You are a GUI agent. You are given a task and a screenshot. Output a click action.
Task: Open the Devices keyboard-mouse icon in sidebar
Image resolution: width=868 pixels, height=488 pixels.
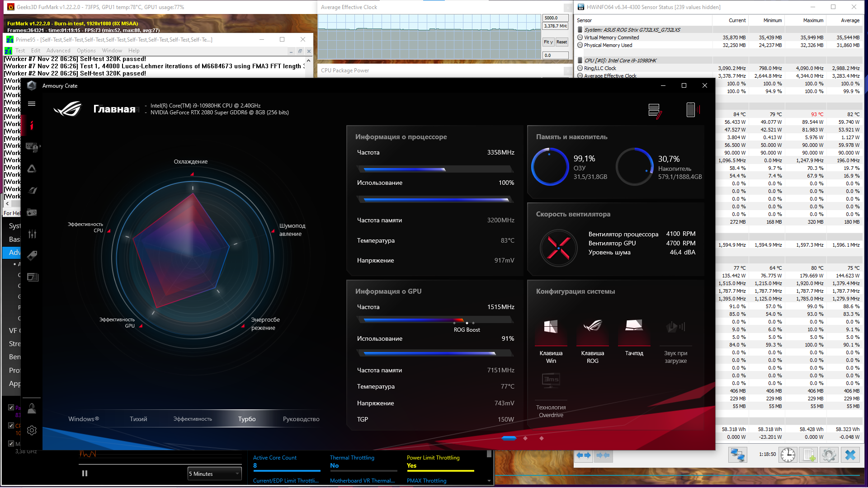click(32, 147)
